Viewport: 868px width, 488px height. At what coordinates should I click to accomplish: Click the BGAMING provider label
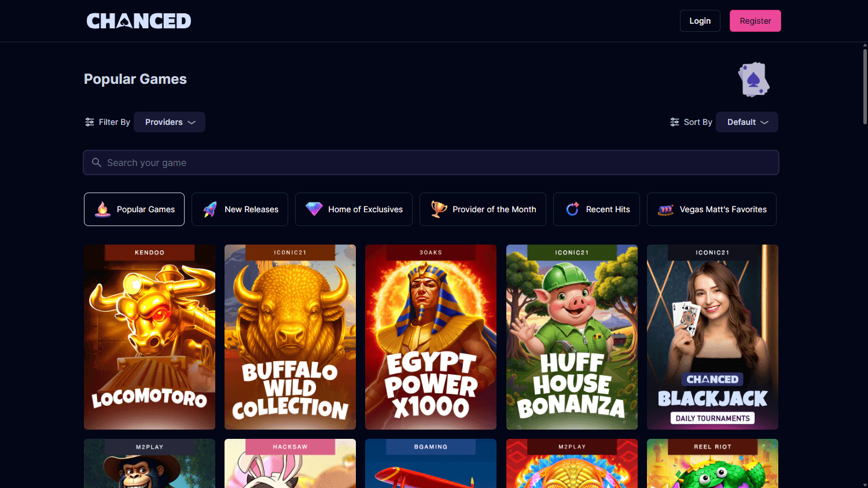(x=431, y=447)
